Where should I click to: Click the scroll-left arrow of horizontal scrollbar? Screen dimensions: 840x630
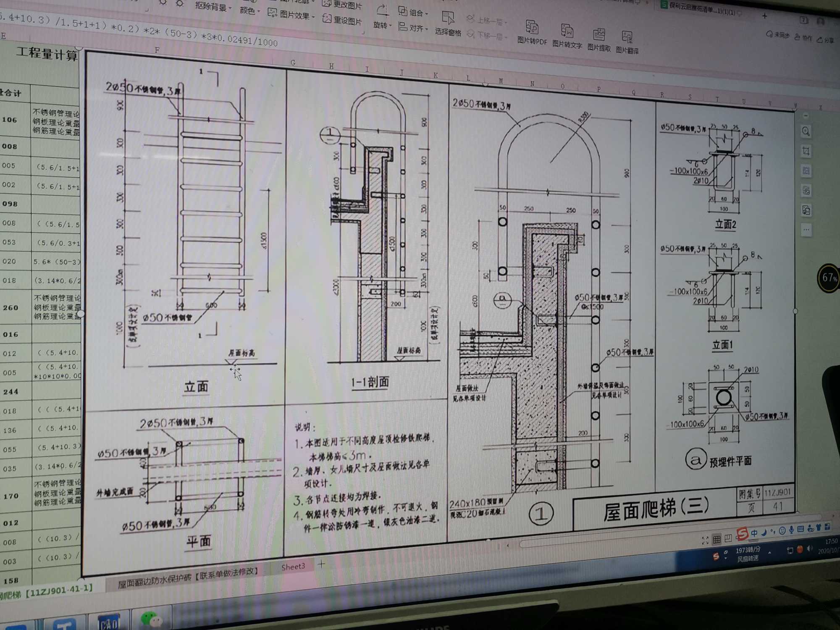coord(508,546)
